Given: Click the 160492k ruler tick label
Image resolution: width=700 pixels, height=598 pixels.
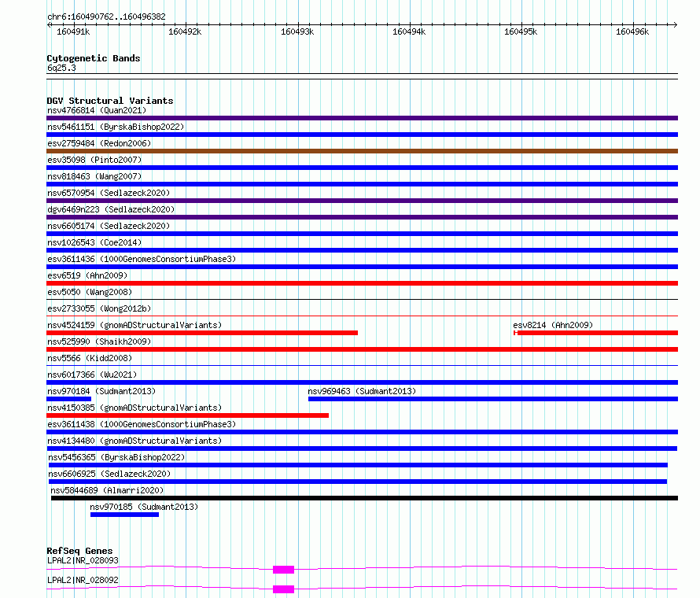Looking at the screenshot, I should pos(185,31).
